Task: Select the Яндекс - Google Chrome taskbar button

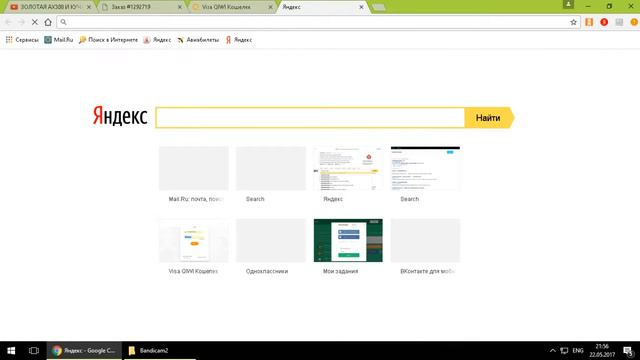Action: click(84, 351)
